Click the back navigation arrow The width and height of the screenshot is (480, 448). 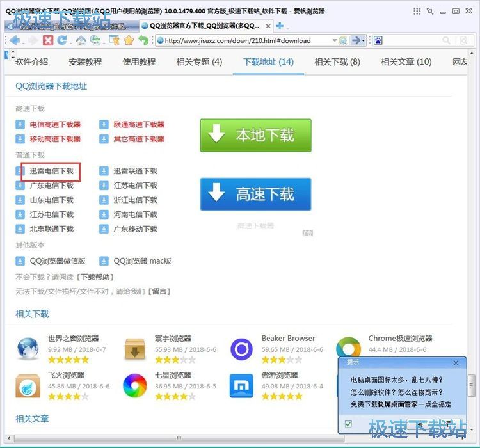(14, 40)
